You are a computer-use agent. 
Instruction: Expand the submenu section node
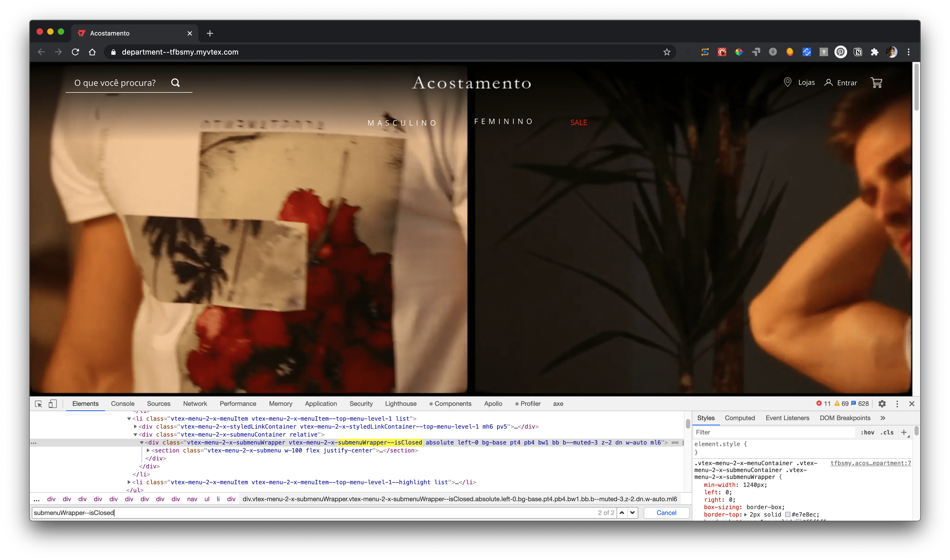click(148, 450)
